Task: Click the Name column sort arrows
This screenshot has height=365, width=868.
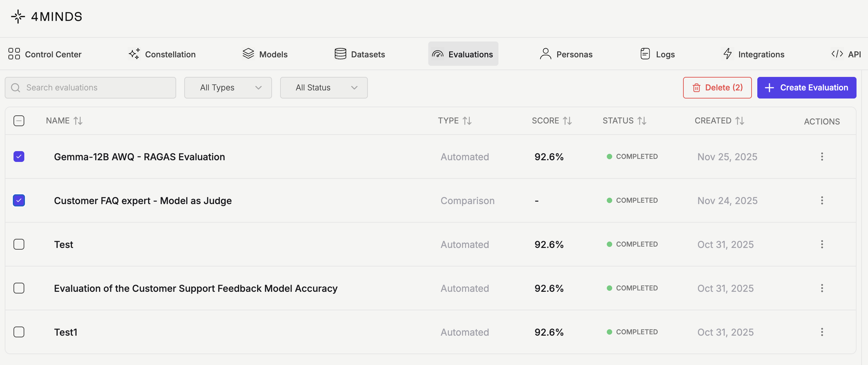Action: point(78,121)
